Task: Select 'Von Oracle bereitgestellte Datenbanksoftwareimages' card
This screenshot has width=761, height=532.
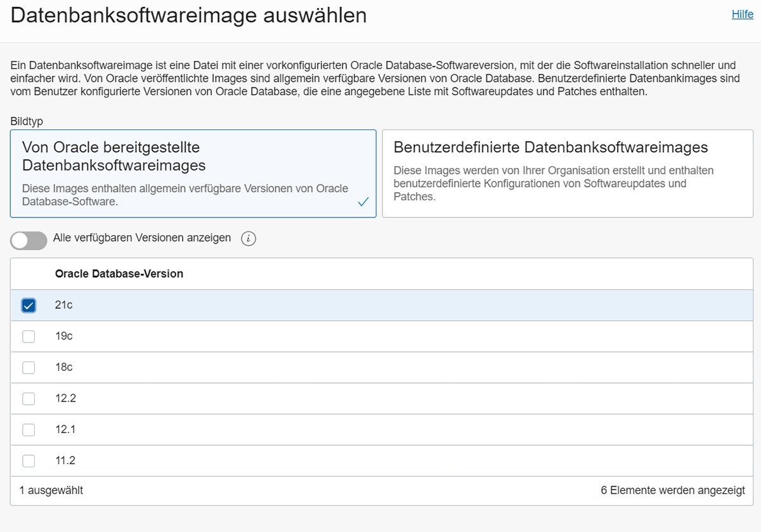Action: tap(193, 173)
